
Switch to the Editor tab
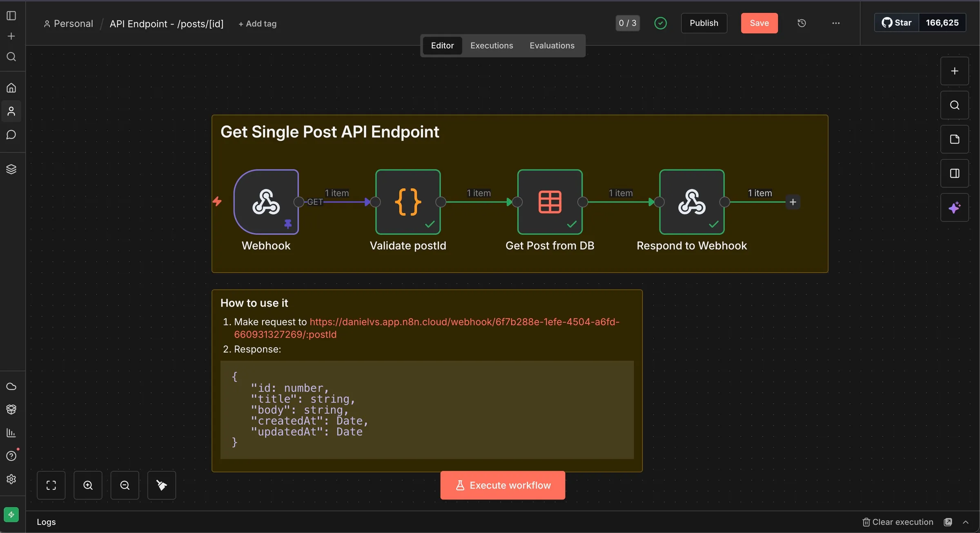click(x=442, y=45)
